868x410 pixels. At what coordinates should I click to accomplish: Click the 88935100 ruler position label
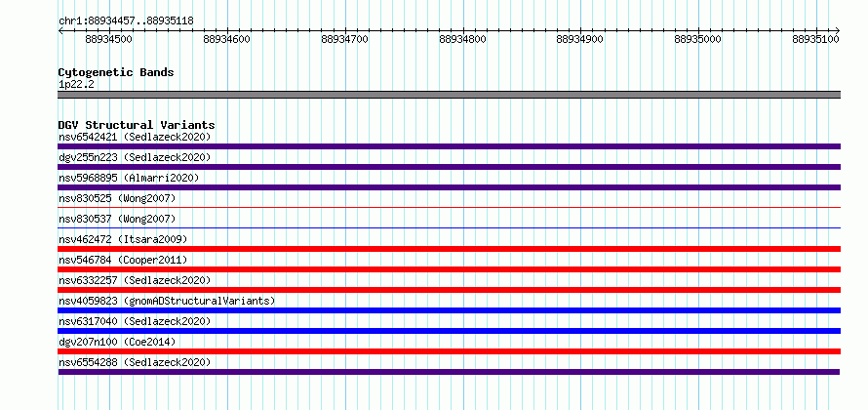coord(816,39)
